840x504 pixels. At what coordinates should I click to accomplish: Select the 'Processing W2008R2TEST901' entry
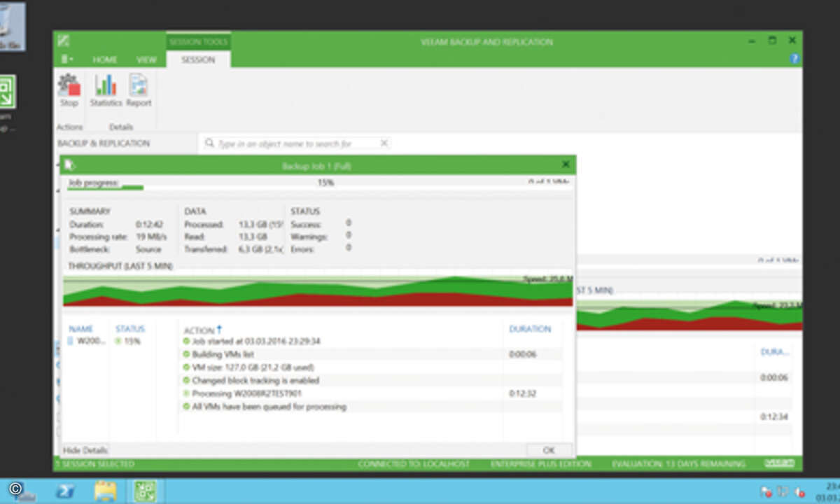pos(371,393)
